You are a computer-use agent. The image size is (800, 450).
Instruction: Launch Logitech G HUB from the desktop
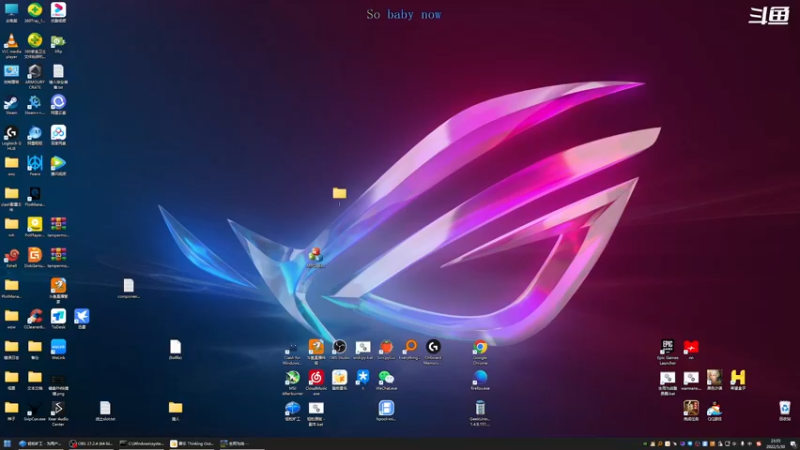pyautogui.click(x=11, y=137)
